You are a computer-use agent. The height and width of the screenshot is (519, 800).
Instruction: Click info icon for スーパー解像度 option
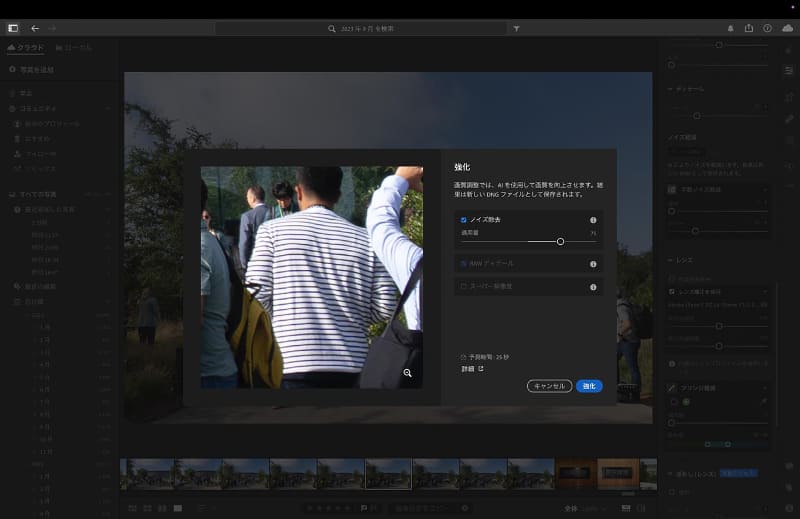click(x=593, y=287)
